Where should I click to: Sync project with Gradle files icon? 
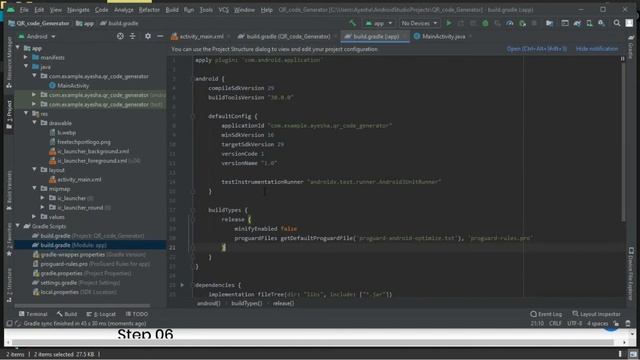[577, 23]
